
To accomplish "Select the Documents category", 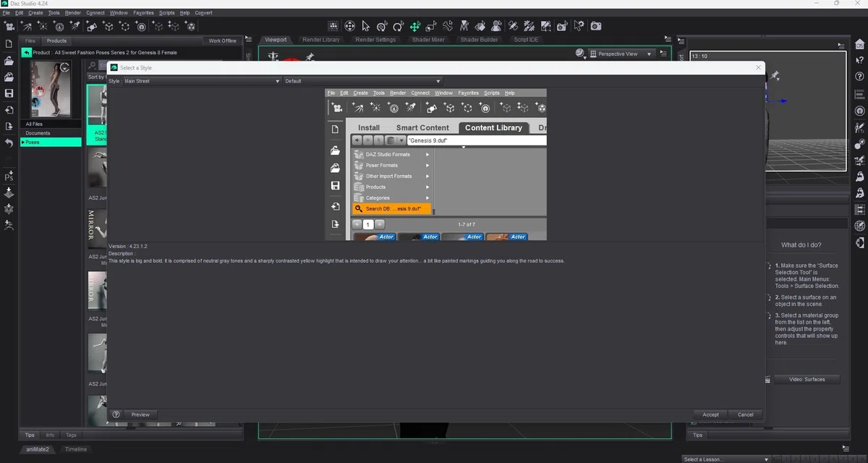I will [x=51, y=133].
